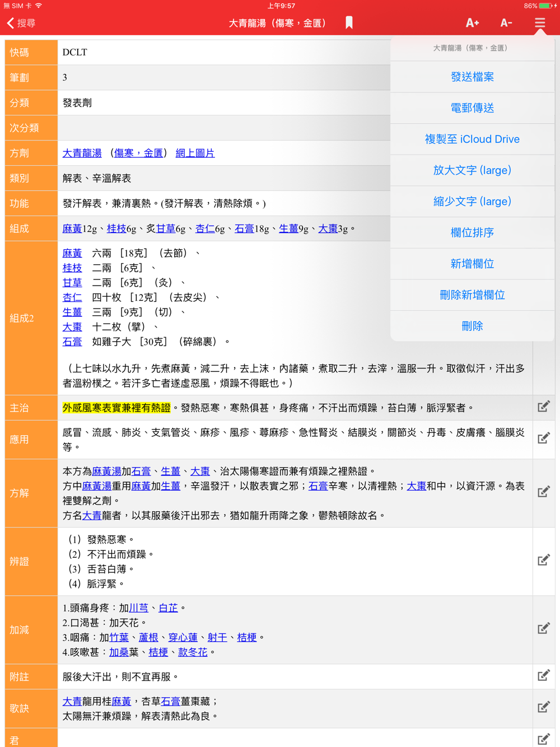Select highlighted text 外感風寒表實兼裡有熱證

(x=116, y=408)
